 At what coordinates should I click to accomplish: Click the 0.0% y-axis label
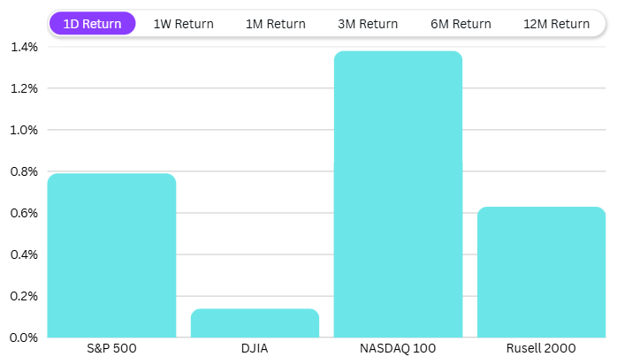click(24, 337)
